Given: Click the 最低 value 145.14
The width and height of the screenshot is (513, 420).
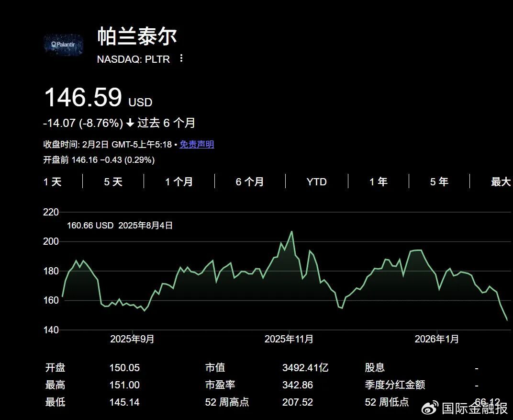Looking at the screenshot, I should coord(124,402).
